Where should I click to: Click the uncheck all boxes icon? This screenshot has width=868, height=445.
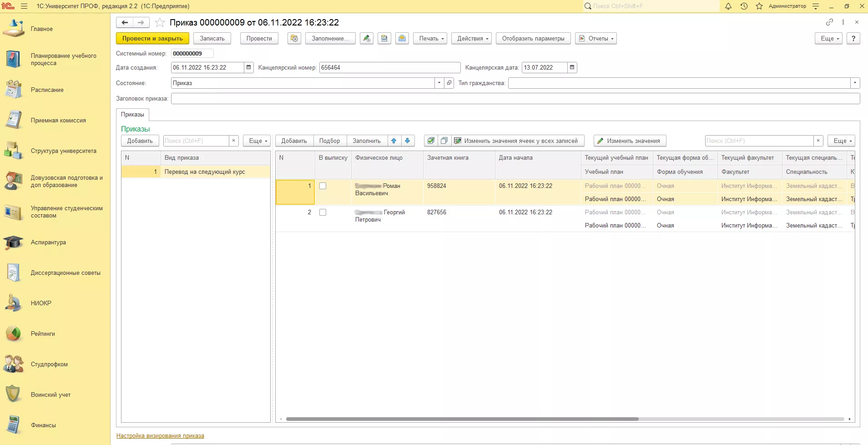[x=444, y=141]
